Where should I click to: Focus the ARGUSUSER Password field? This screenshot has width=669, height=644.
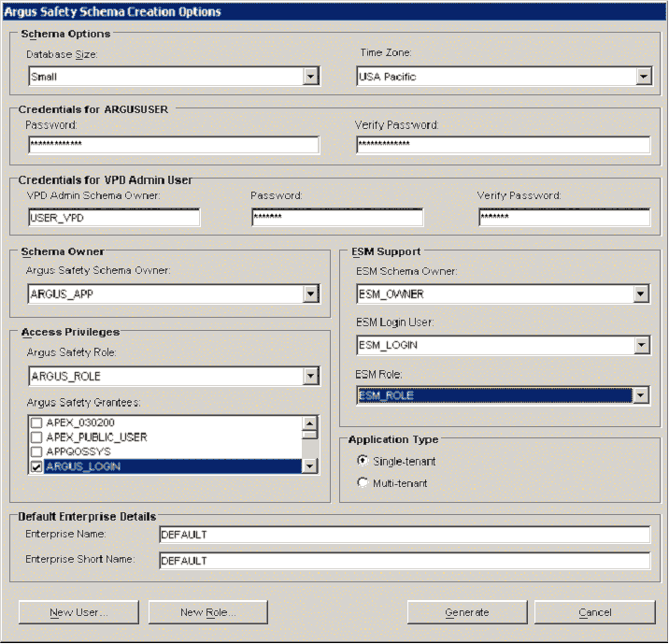(x=174, y=144)
